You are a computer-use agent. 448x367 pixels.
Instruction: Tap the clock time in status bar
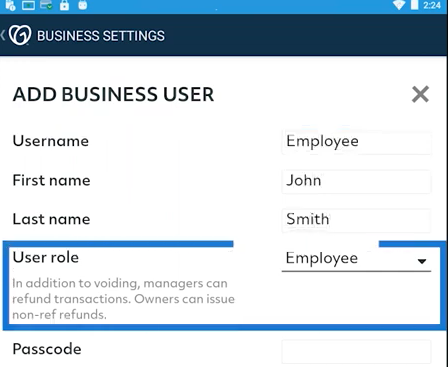432,5
